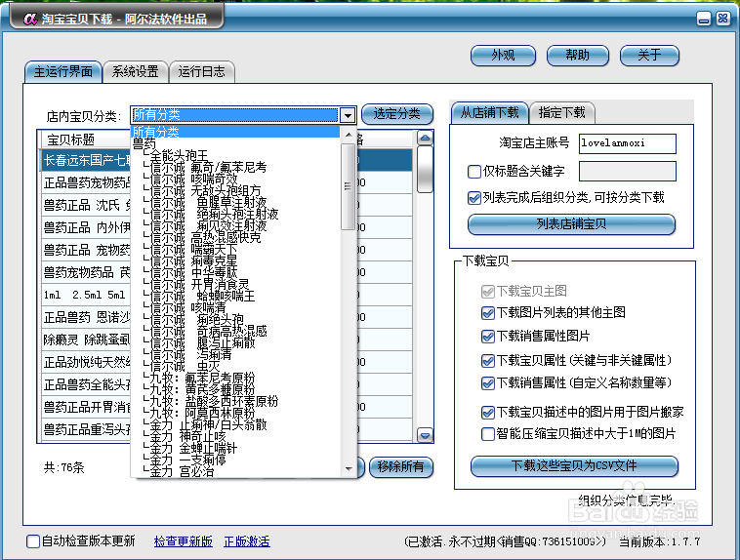Image resolution: width=740 pixels, height=560 pixels.
Task: Select 所有分类 in dropdown list
Action: pyautogui.click(x=235, y=132)
